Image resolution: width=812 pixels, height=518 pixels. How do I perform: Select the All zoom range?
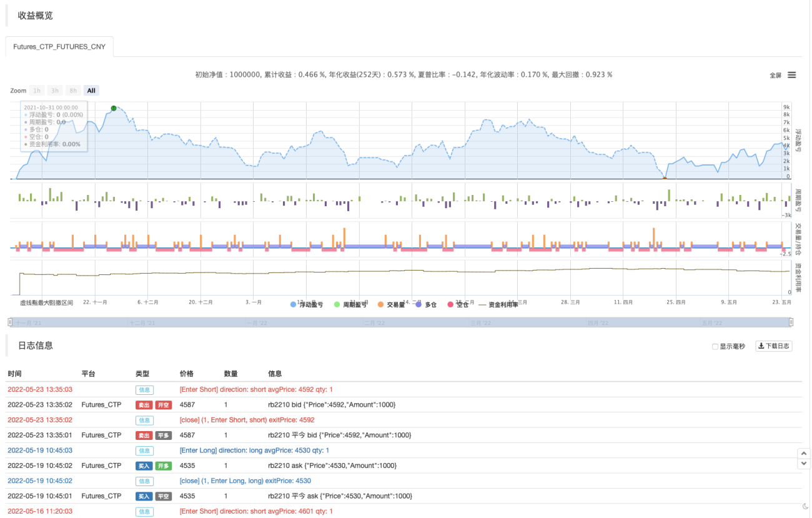click(91, 91)
